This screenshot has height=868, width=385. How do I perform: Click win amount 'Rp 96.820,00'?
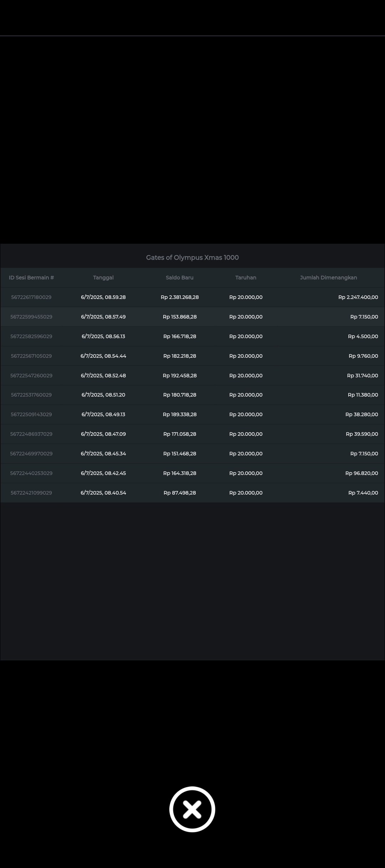coord(362,473)
